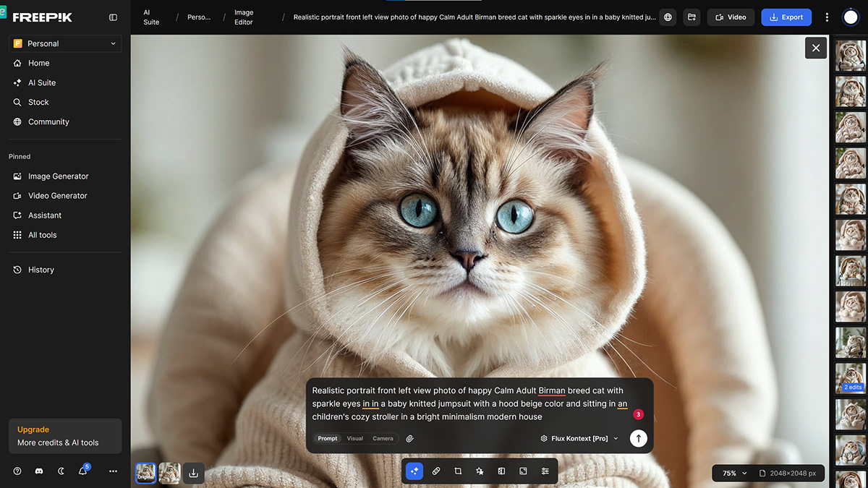Expand the 75% zoom level dropdown
The image size is (868, 488).
(x=731, y=473)
